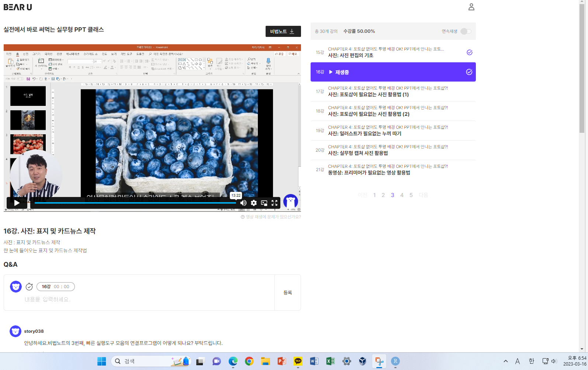Open Snipping Tool on taskbar
Viewport: 588px width, 370px height.
tap(379, 361)
